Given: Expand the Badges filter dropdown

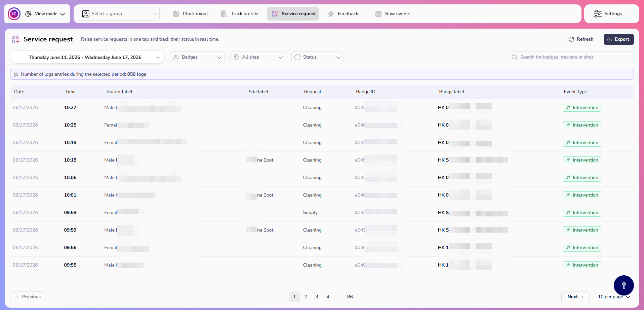Looking at the screenshot, I should click(197, 57).
